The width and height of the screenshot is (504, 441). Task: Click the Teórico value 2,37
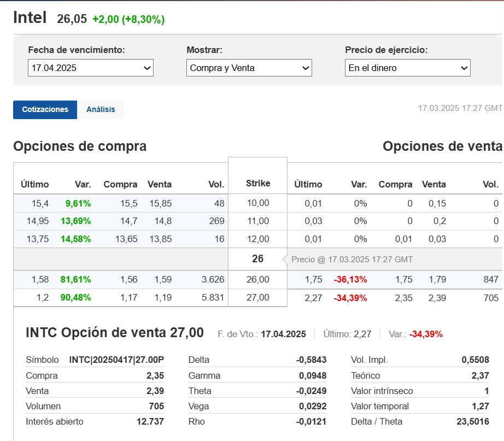point(480,375)
